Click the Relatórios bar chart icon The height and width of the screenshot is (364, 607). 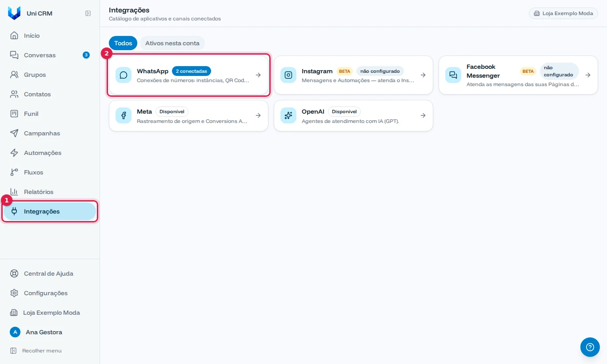pyautogui.click(x=14, y=192)
